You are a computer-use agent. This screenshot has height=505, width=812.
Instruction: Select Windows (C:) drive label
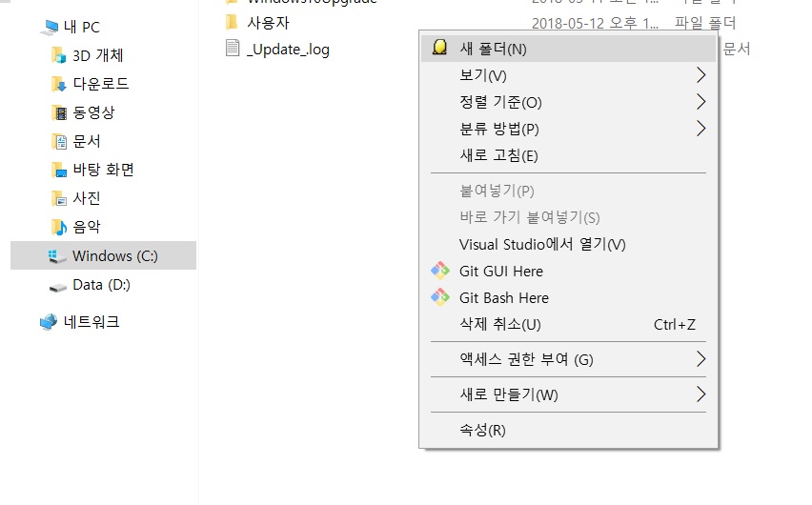point(115,256)
